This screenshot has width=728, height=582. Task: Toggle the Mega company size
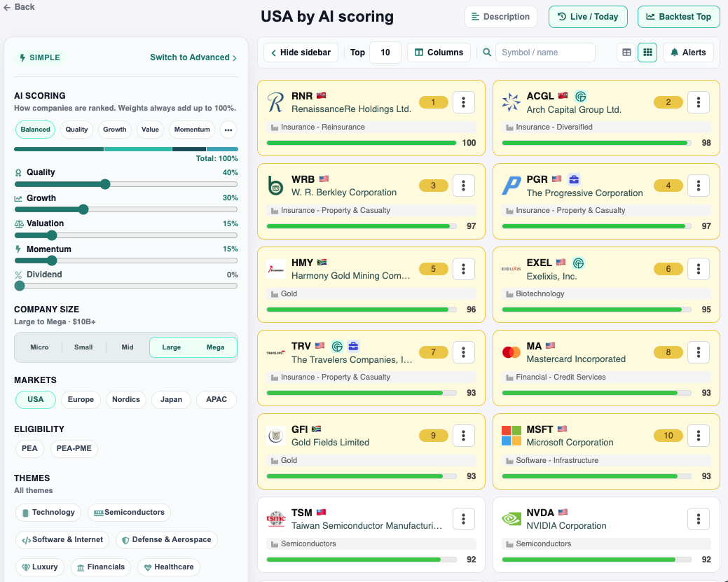tap(215, 347)
